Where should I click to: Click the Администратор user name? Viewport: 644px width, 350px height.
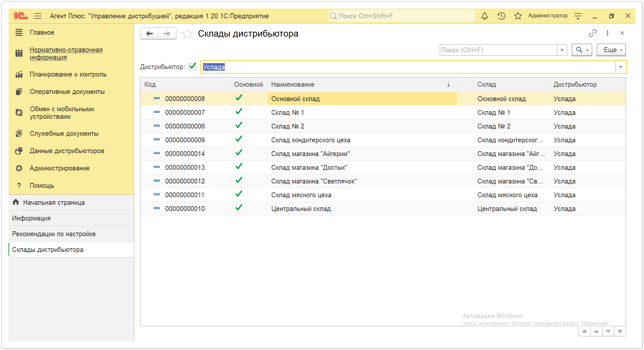(x=548, y=16)
